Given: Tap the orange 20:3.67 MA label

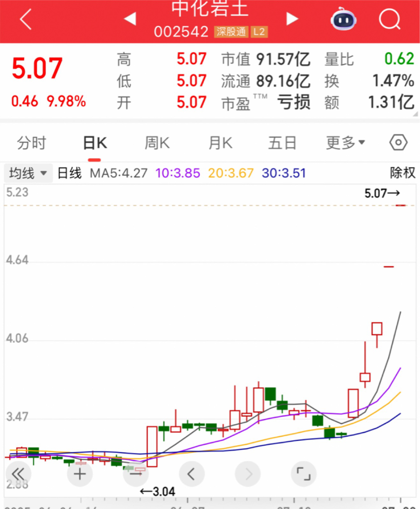Looking at the screenshot, I should [231, 173].
